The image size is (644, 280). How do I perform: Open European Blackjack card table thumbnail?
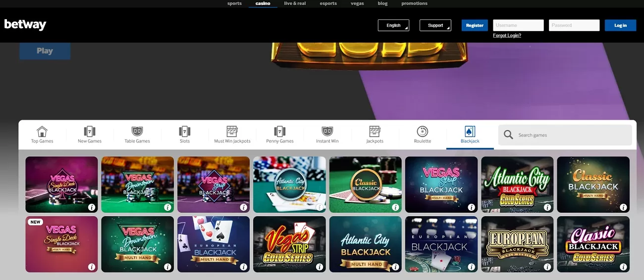coord(441,244)
